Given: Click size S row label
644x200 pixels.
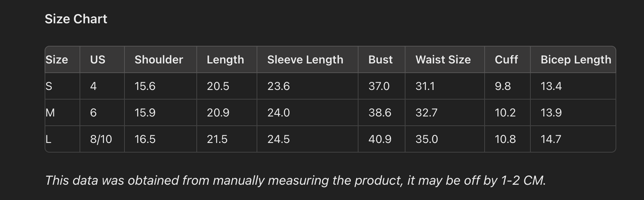Looking at the screenshot, I should (49, 86).
